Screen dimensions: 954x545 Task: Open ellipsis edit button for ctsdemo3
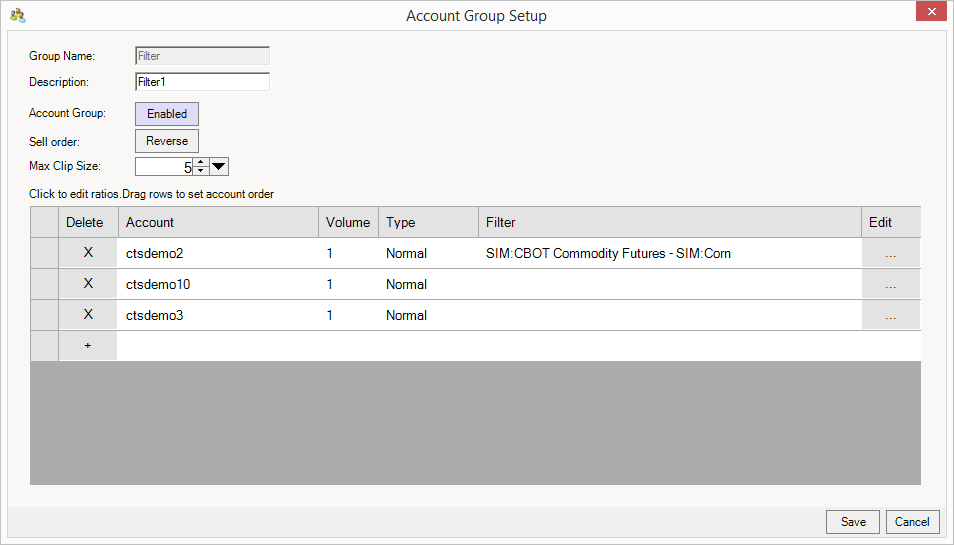pos(890,316)
